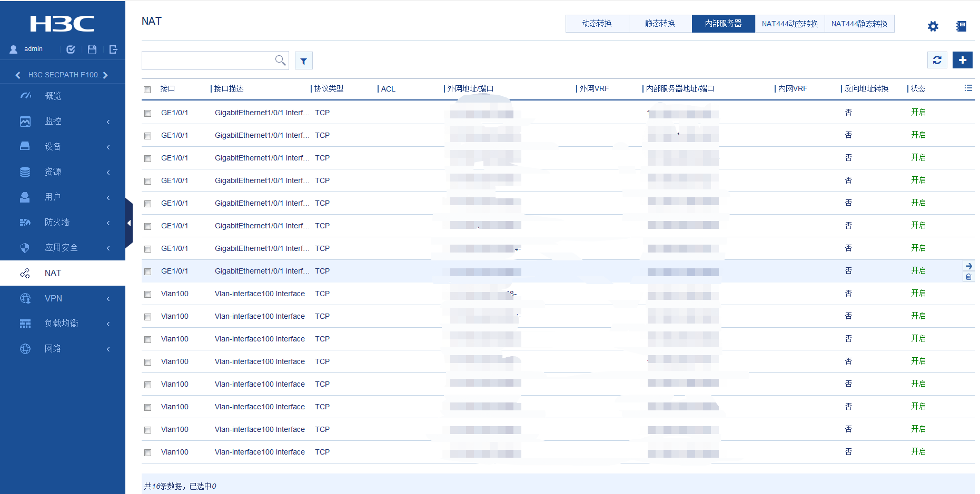Viewport: 980px width, 494px height.
Task: Click the save configuration disk icon
Action: pyautogui.click(x=92, y=49)
